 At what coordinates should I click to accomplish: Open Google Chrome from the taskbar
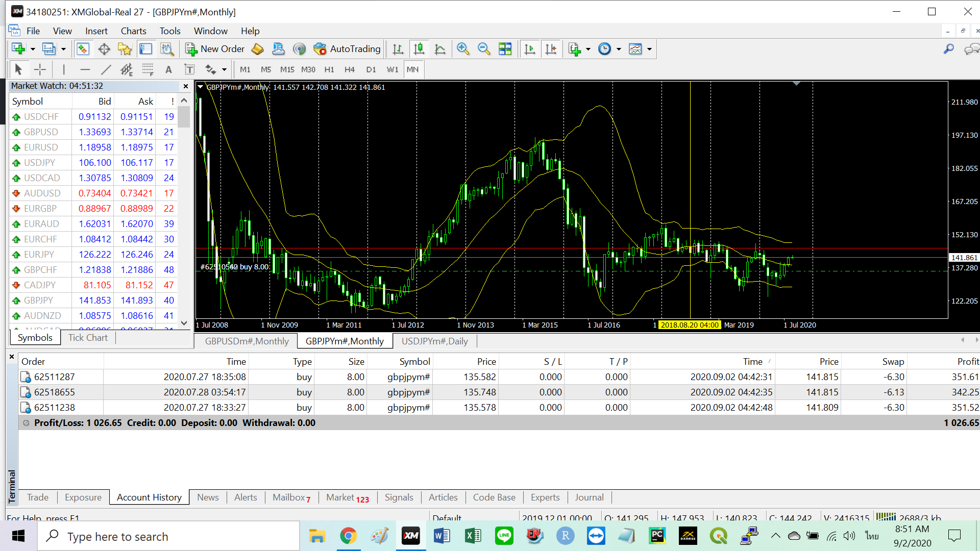[x=349, y=536]
